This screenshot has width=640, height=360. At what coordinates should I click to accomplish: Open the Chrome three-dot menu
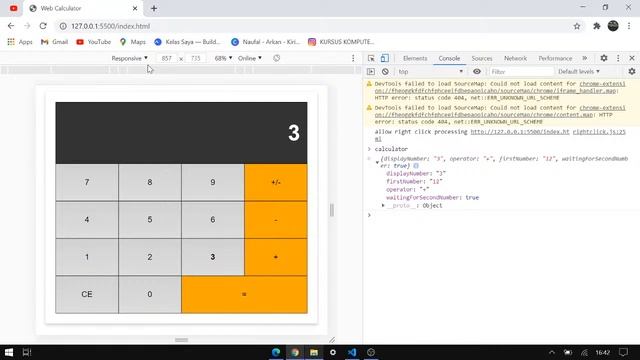(x=629, y=26)
